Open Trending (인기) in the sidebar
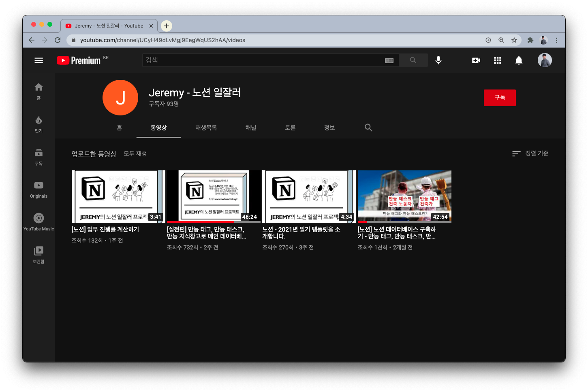This screenshot has width=588, height=392. click(x=38, y=124)
